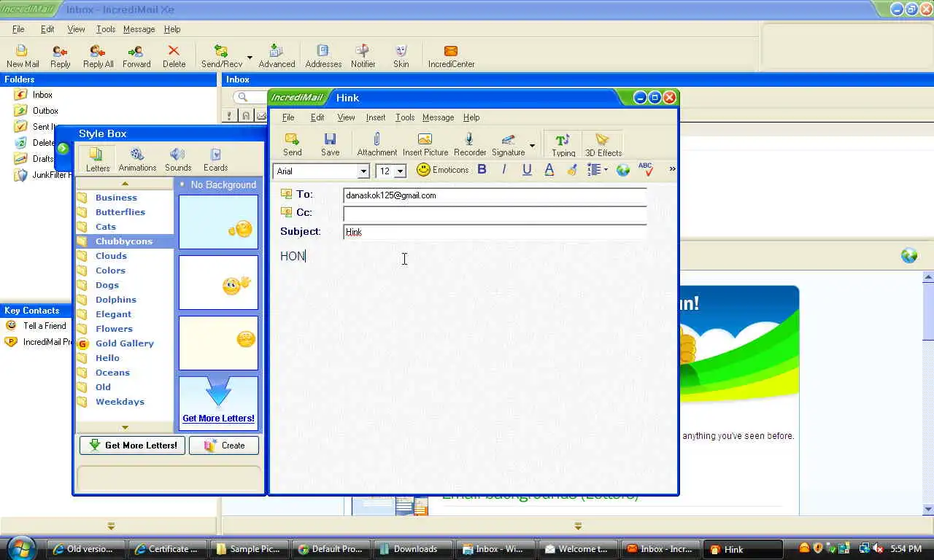Open the list formatting dropdown
Image resolution: width=934 pixels, height=560 pixels.
pyautogui.click(x=598, y=170)
